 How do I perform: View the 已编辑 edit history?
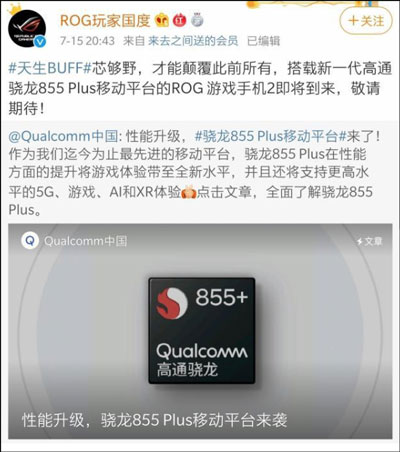click(263, 41)
